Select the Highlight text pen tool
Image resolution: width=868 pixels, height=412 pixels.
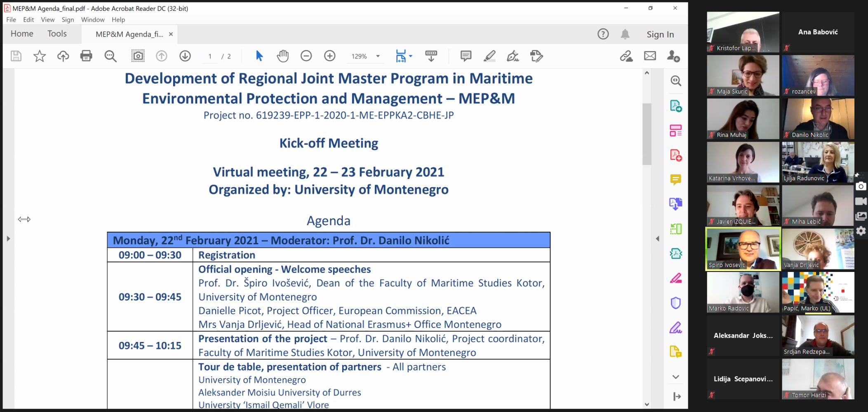tap(489, 56)
